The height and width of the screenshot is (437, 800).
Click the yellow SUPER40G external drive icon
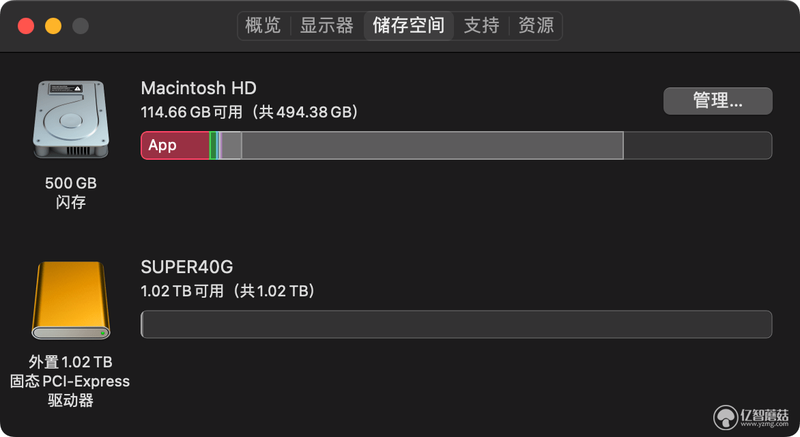click(x=71, y=300)
